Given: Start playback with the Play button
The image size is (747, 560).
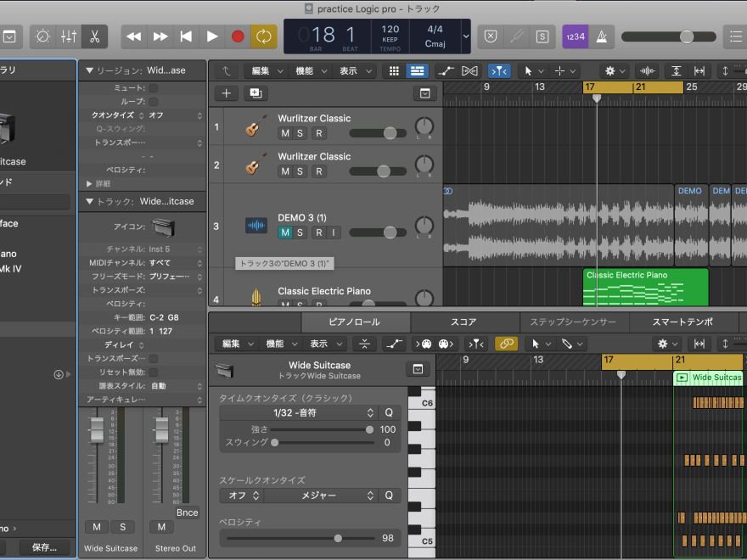Looking at the screenshot, I should pyautogui.click(x=212, y=36).
